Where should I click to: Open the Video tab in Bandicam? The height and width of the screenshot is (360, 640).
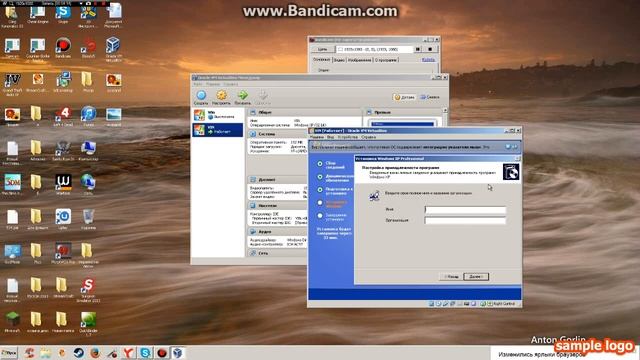(339, 60)
